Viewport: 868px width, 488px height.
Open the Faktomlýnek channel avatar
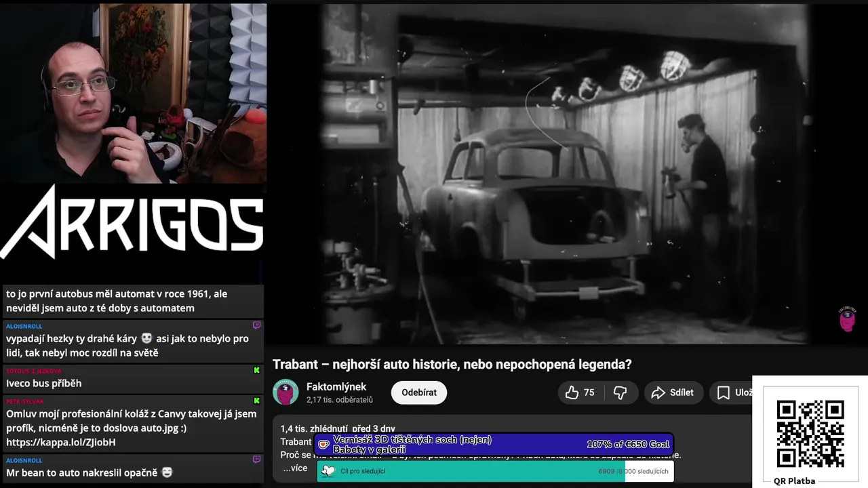[x=285, y=392]
